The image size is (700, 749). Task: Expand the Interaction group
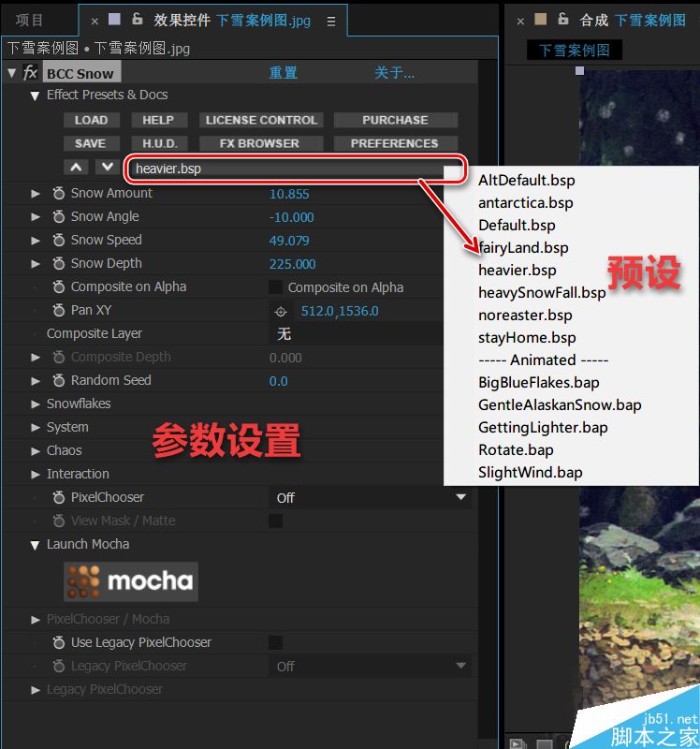(36, 475)
